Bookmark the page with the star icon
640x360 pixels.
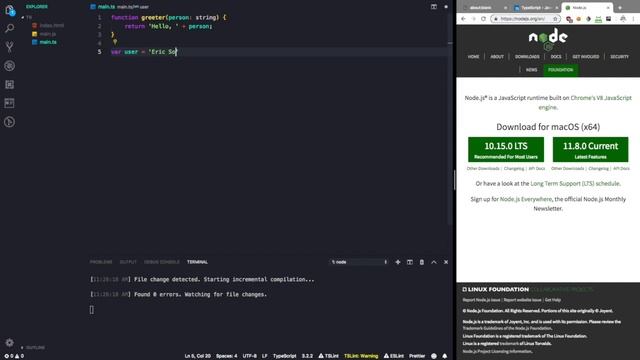(x=555, y=19)
